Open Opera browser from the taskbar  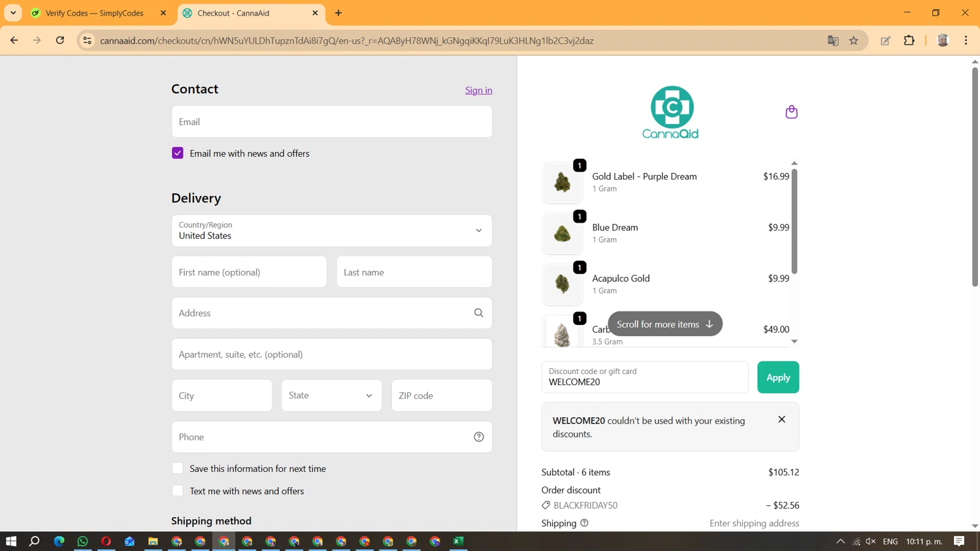pos(106,541)
